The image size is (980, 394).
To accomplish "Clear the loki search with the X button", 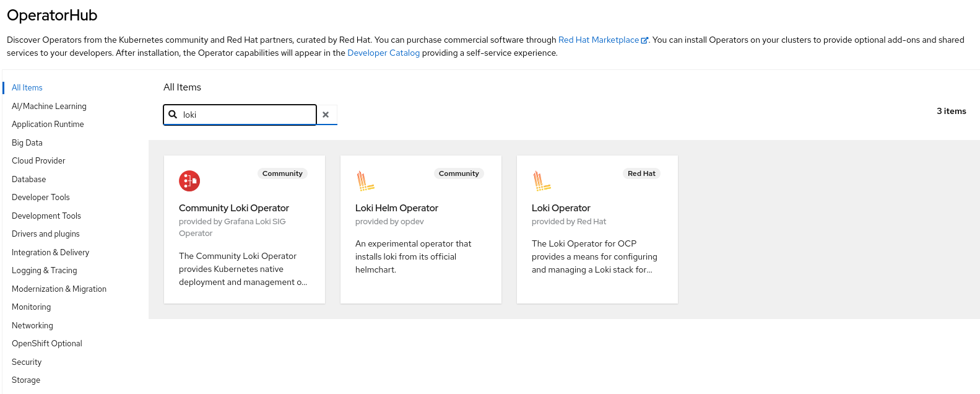I will click(x=326, y=115).
